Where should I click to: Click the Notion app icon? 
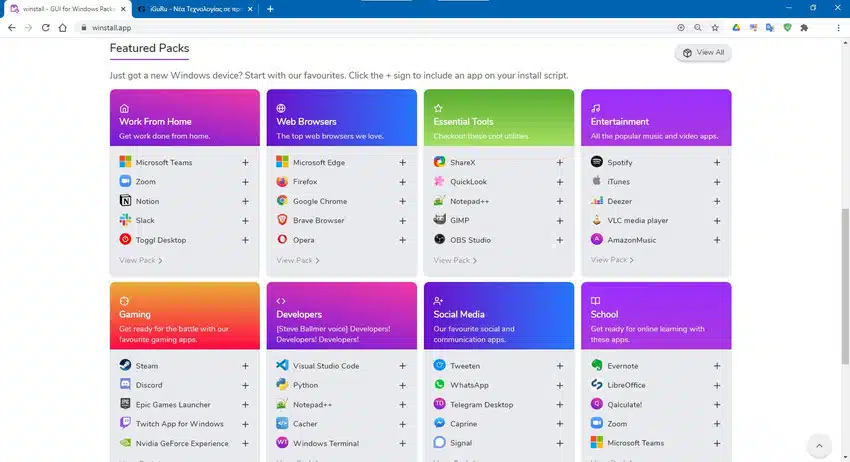click(125, 201)
